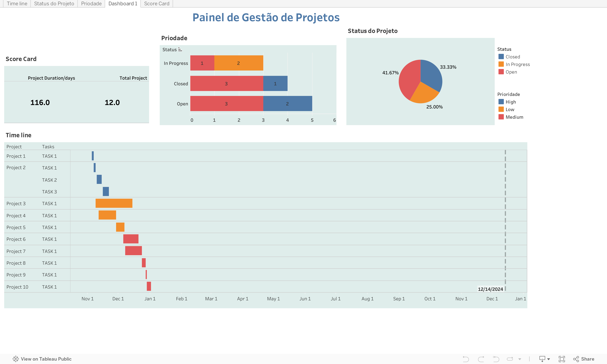This screenshot has height=364, width=607.
Task: Click In Progress orange bar segment labeled 2
Action: [239, 63]
